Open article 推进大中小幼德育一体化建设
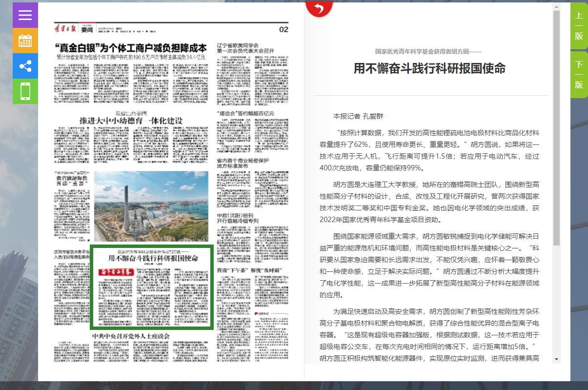Viewport: 588px width, 390px height. point(131,121)
